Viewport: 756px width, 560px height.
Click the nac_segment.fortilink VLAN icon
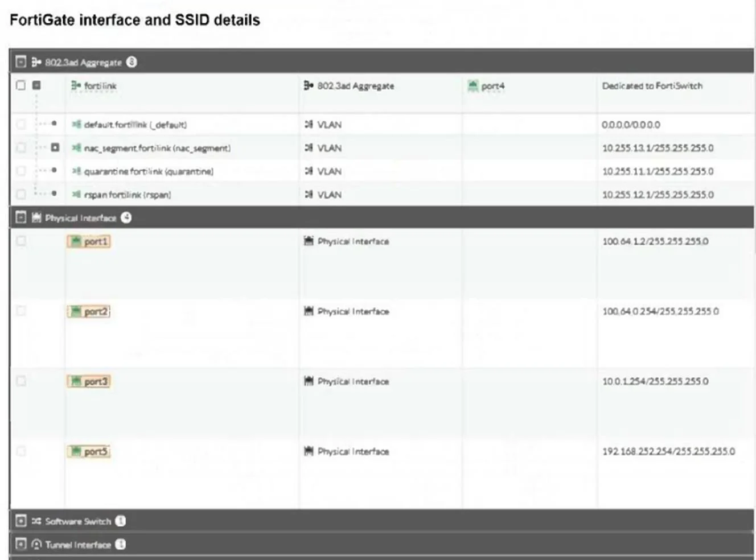pyautogui.click(x=76, y=147)
